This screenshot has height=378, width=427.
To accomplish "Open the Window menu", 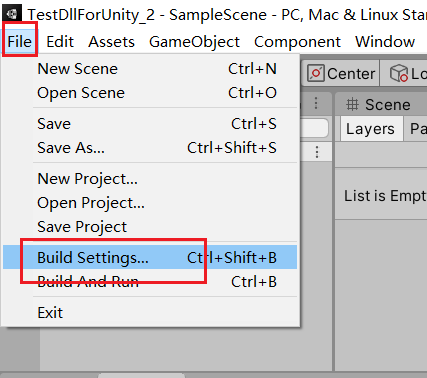I will [x=385, y=42].
